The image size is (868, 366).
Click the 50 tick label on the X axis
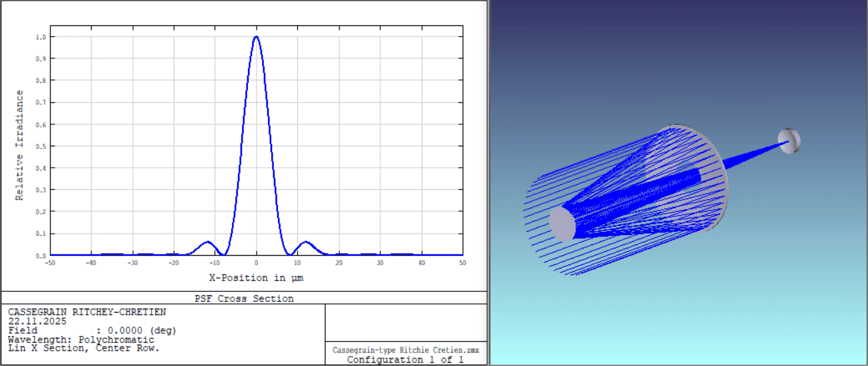pos(462,262)
